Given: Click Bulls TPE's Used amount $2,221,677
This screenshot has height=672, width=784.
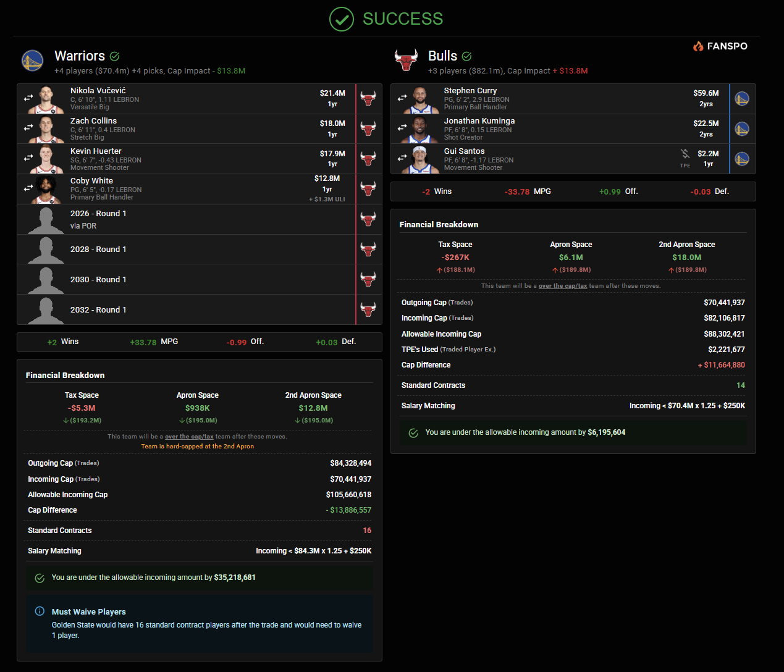Looking at the screenshot, I should click(727, 349).
